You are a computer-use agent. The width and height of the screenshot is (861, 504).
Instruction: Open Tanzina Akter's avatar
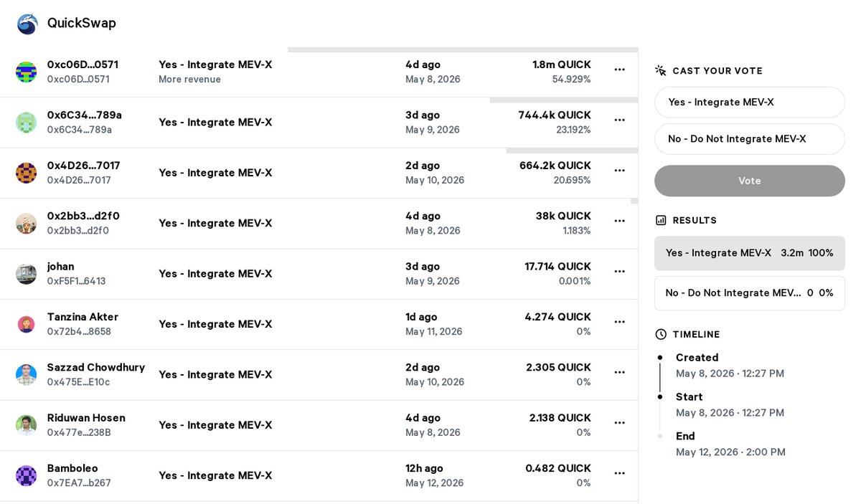(27, 324)
